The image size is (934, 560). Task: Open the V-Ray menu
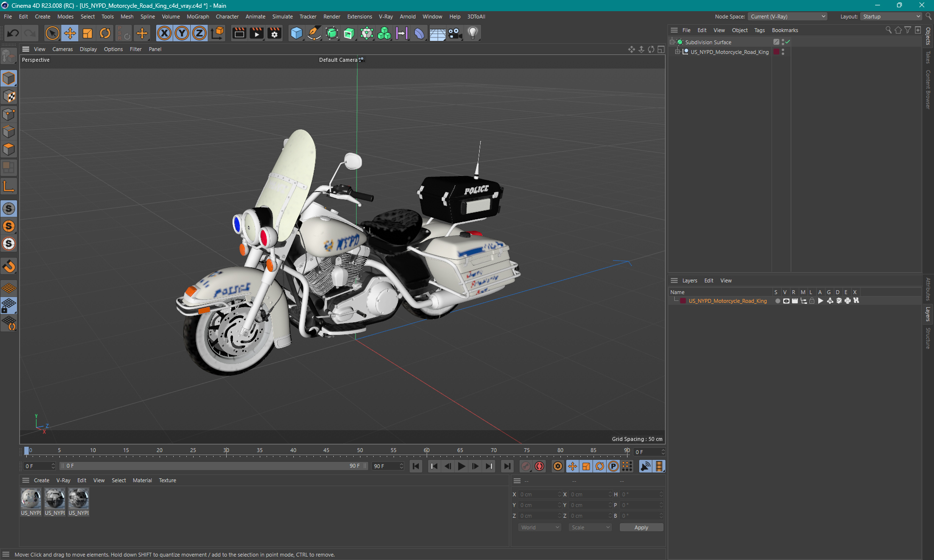click(x=386, y=17)
